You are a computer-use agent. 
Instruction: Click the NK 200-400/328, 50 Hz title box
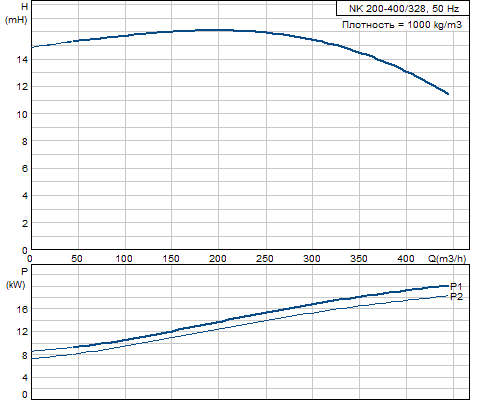[x=403, y=8]
